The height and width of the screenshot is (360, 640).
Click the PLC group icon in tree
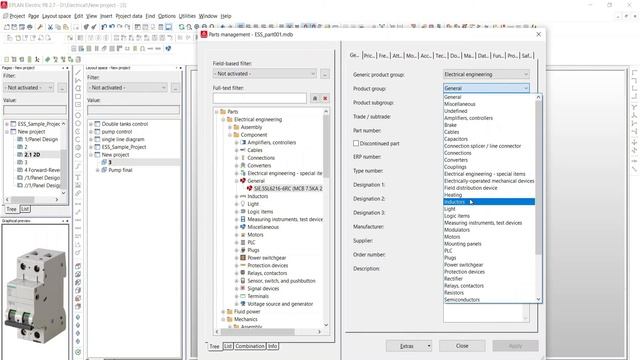(x=243, y=242)
